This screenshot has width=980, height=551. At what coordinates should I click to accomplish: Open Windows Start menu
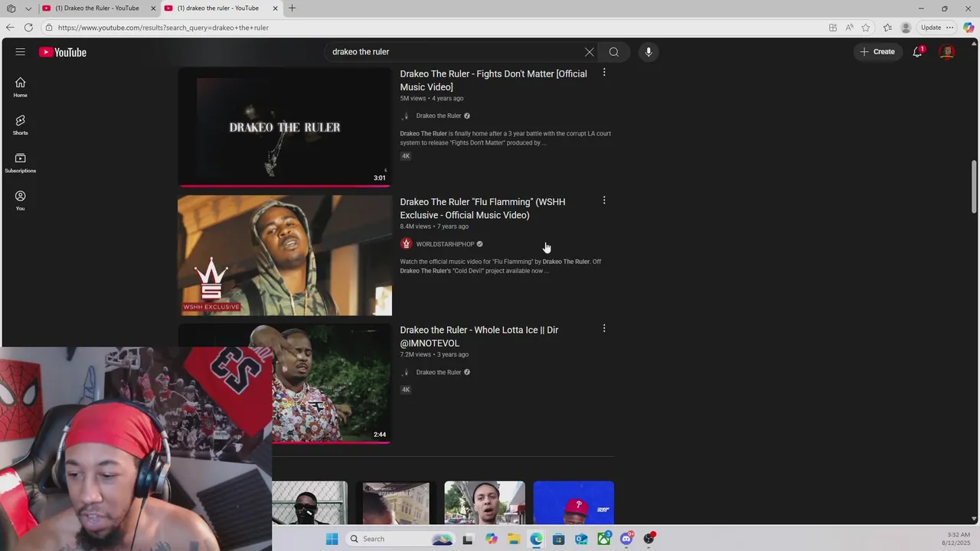(x=332, y=539)
